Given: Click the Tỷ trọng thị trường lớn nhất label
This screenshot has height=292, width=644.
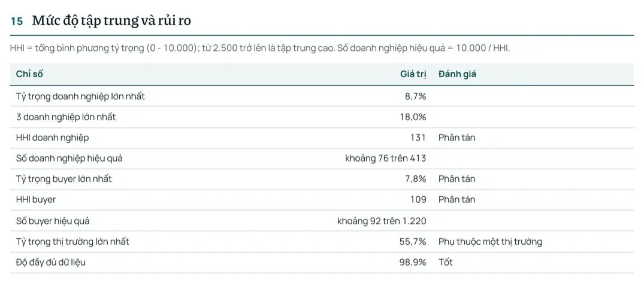Looking at the screenshot, I should [72, 242].
